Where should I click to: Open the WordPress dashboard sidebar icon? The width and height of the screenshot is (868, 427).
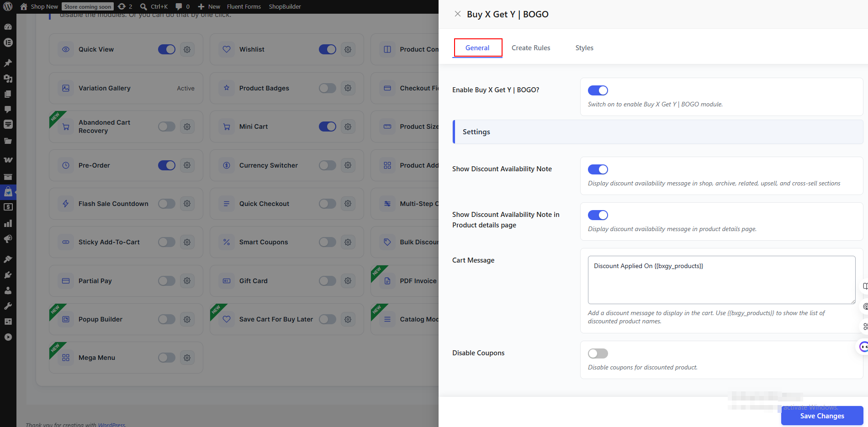8,26
